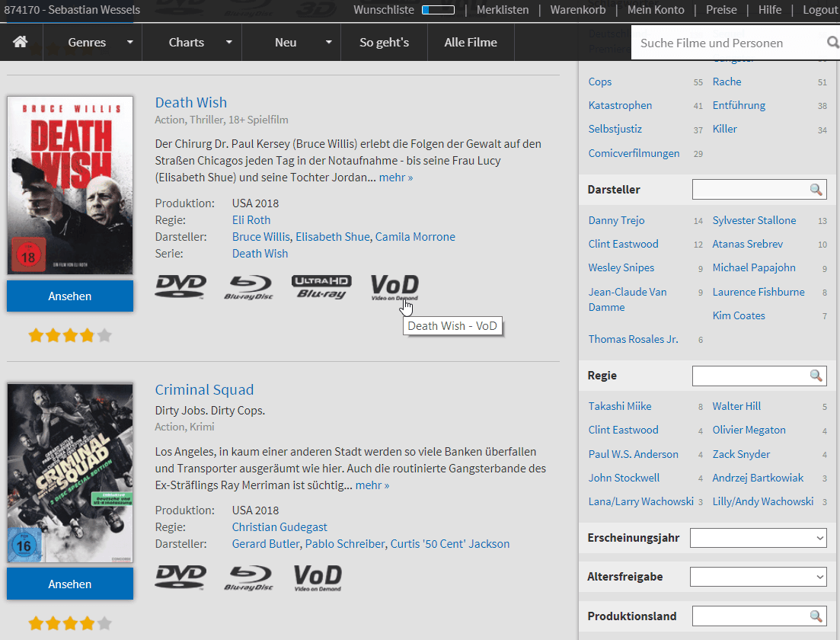Open Warenkorb in the top bar
This screenshot has height=640, width=840.
click(577, 10)
